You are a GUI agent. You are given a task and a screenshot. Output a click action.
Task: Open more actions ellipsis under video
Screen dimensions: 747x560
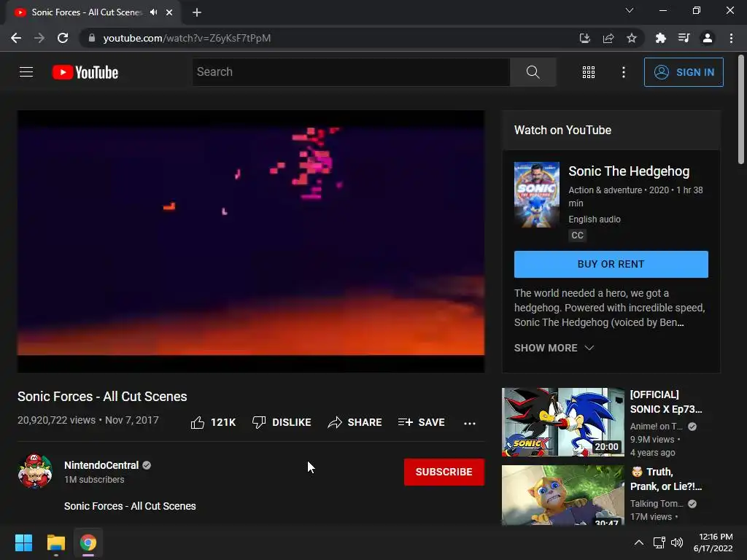470,423
